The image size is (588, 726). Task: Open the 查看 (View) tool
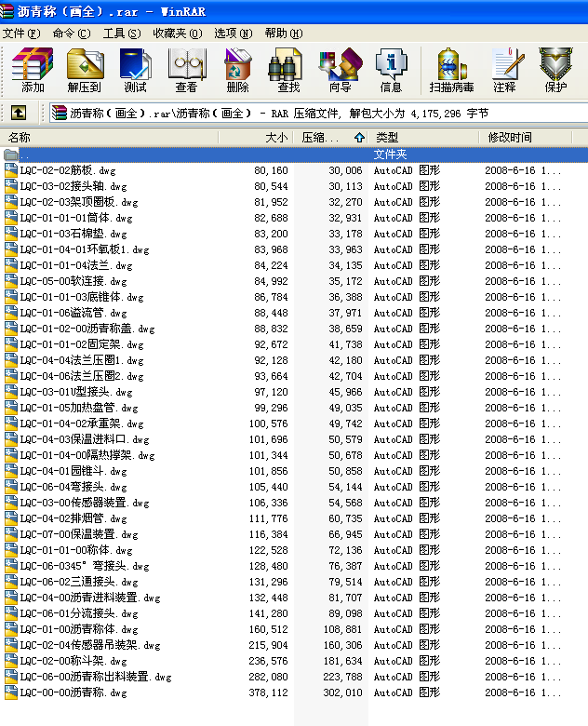(187, 70)
